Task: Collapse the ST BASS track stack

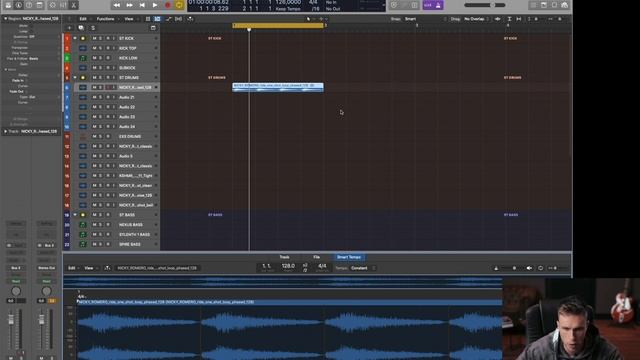Action: (x=75, y=214)
